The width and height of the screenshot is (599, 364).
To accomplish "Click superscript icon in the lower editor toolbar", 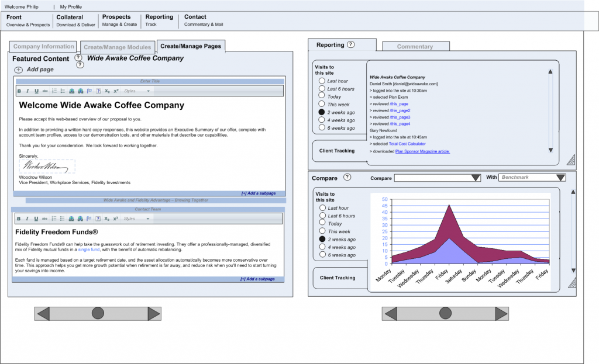I will [116, 219].
